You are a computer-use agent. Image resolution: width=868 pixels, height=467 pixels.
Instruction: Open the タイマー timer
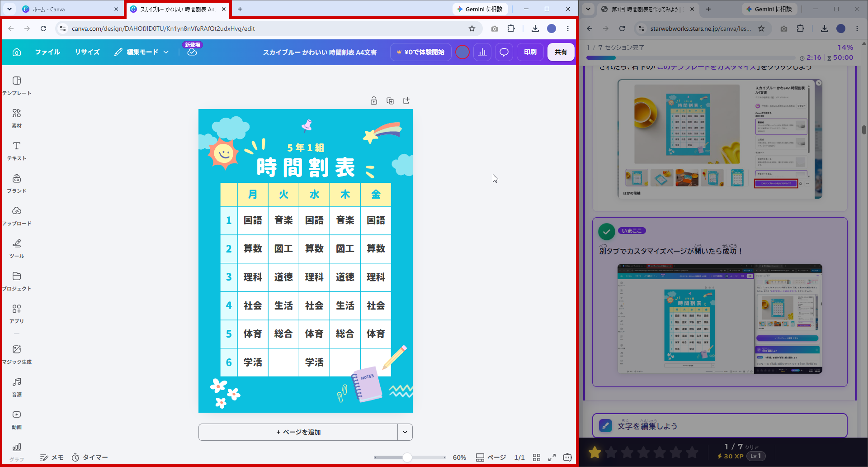coord(90,457)
